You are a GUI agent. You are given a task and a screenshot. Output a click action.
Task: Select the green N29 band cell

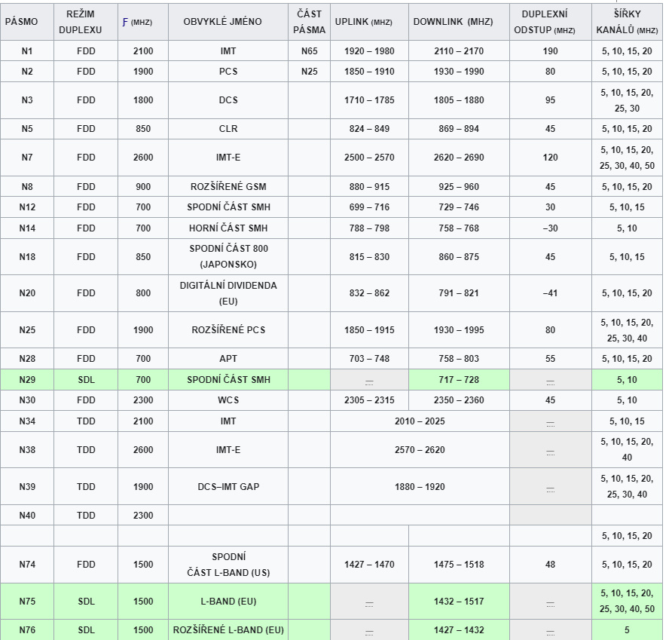(26, 380)
